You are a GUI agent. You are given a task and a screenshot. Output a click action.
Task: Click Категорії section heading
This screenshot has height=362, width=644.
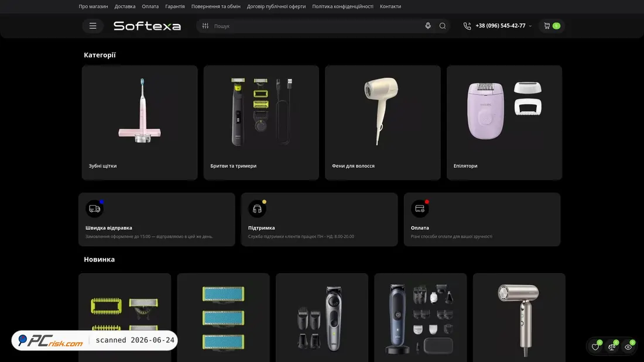coord(100,55)
